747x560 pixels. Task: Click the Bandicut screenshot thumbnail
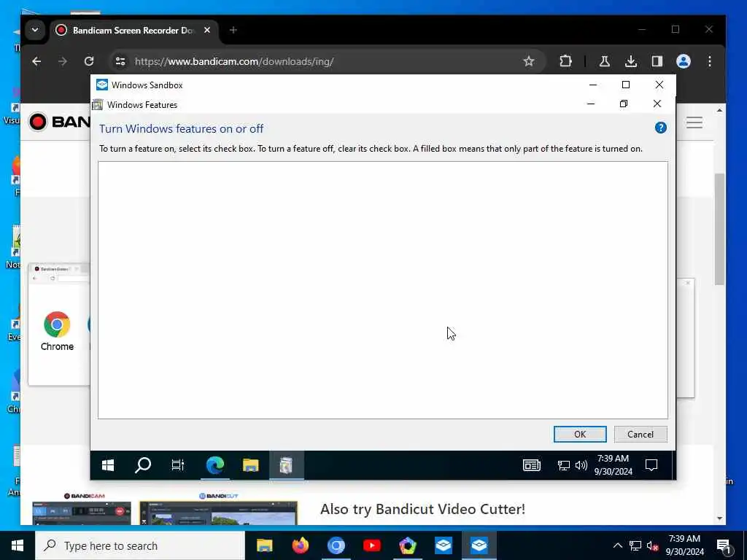218,513
